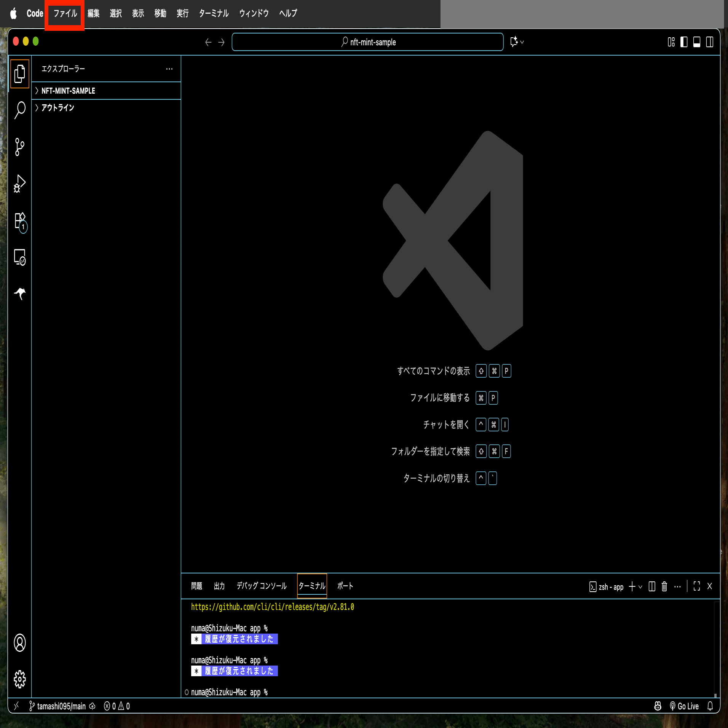This screenshot has width=728, height=728.
Task: Open the 表示 menu
Action: point(138,13)
